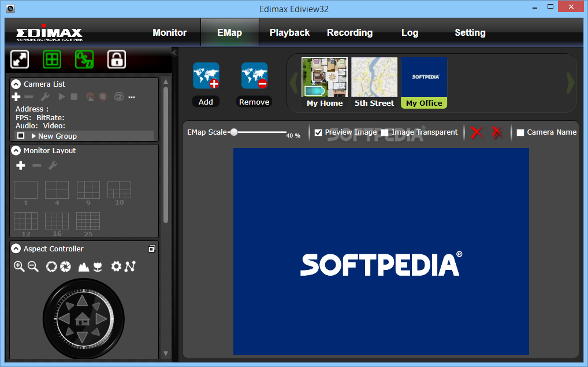Open the three-dots more options in Camera List
Image resolution: width=588 pixels, height=367 pixels.
pos(132,97)
